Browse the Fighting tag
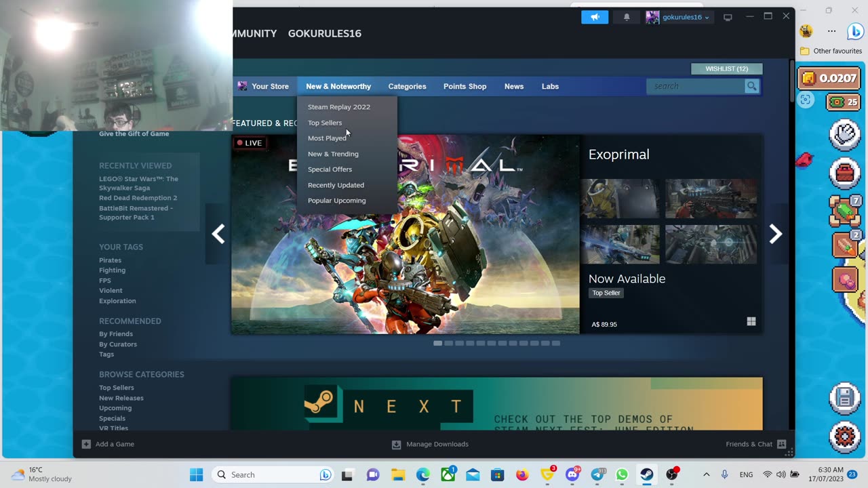868x488 pixels. 112,270
